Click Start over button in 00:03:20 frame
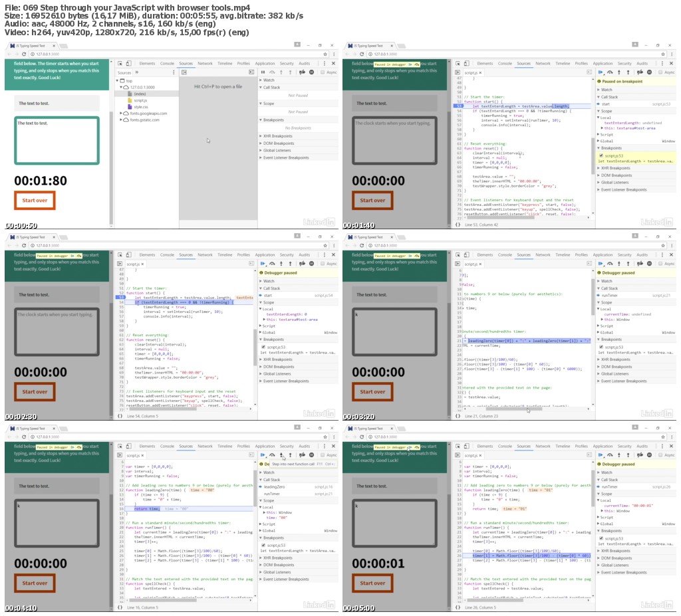 (x=372, y=391)
